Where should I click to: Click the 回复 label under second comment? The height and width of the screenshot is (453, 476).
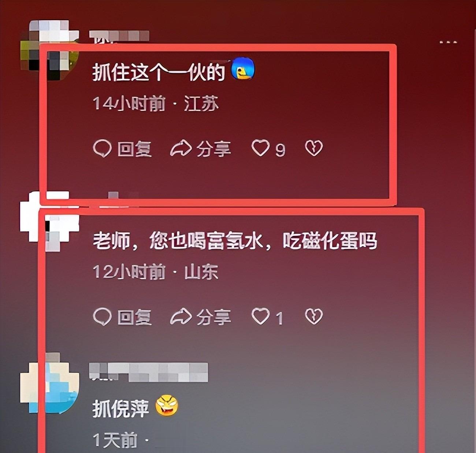pos(134,317)
